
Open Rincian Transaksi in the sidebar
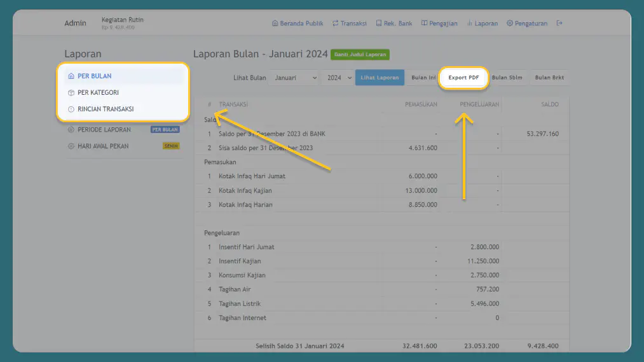[105, 109]
